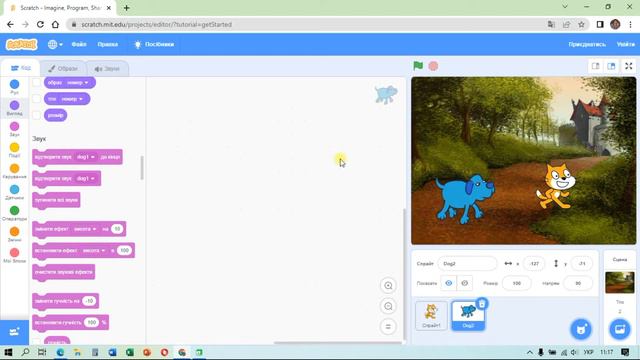Click the y position field
The image size is (640, 360).
[x=582, y=264]
